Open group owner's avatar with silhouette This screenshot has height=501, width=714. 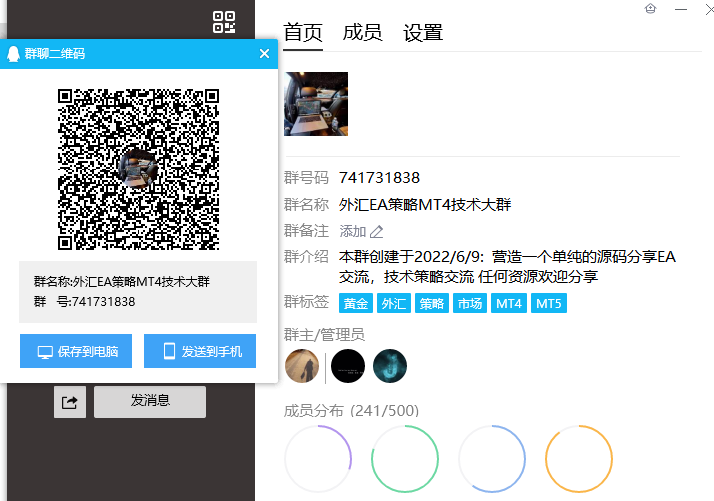tap(302, 366)
